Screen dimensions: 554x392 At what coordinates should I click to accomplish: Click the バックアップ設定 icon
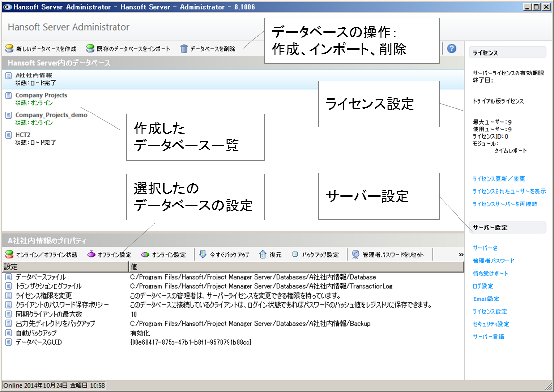(295, 254)
